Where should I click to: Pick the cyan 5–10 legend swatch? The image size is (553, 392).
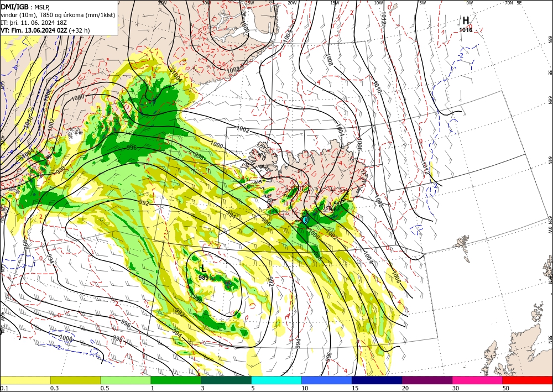click(276, 380)
